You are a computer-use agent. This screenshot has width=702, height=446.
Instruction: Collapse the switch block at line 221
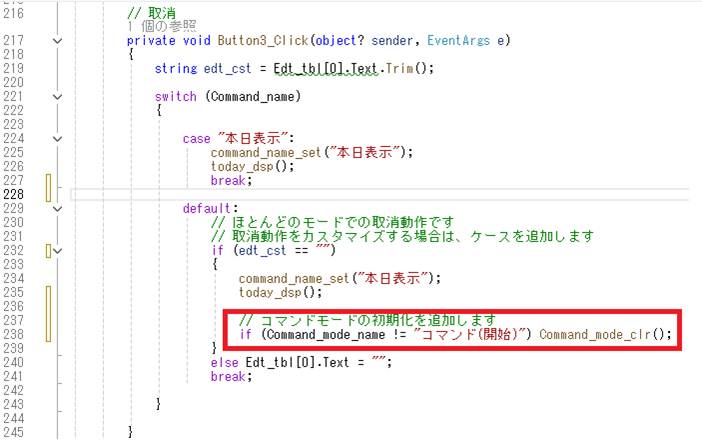click(57, 97)
